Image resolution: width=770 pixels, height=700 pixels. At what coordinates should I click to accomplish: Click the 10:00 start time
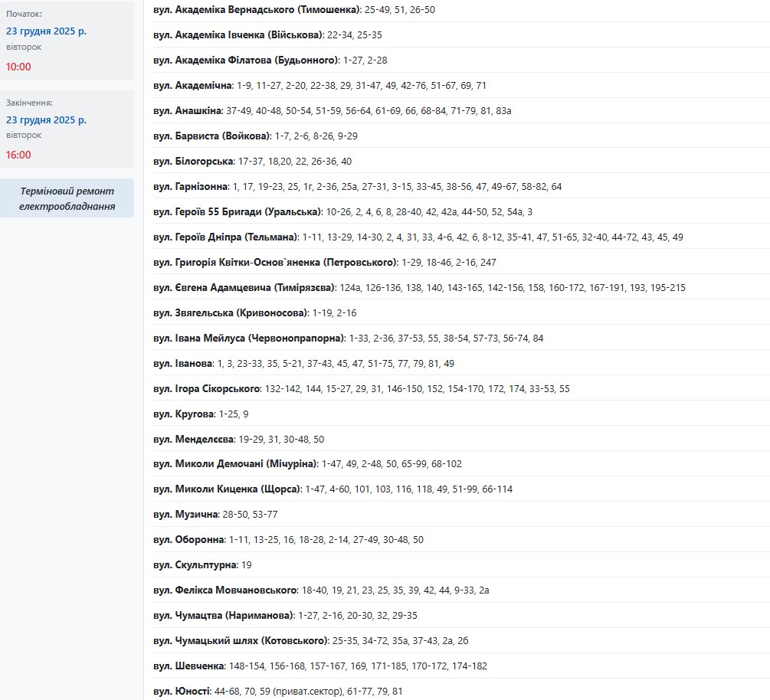coord(18,67)
